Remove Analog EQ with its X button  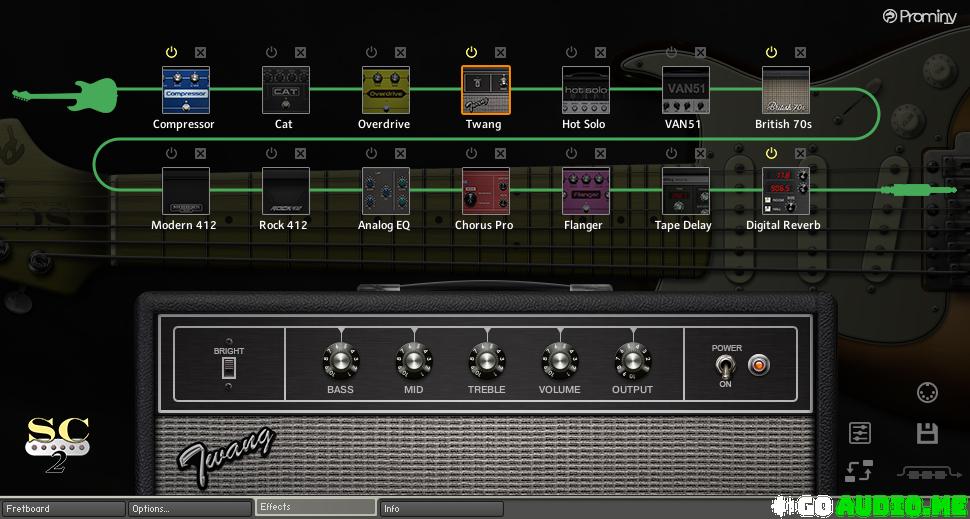pos(400,153)
